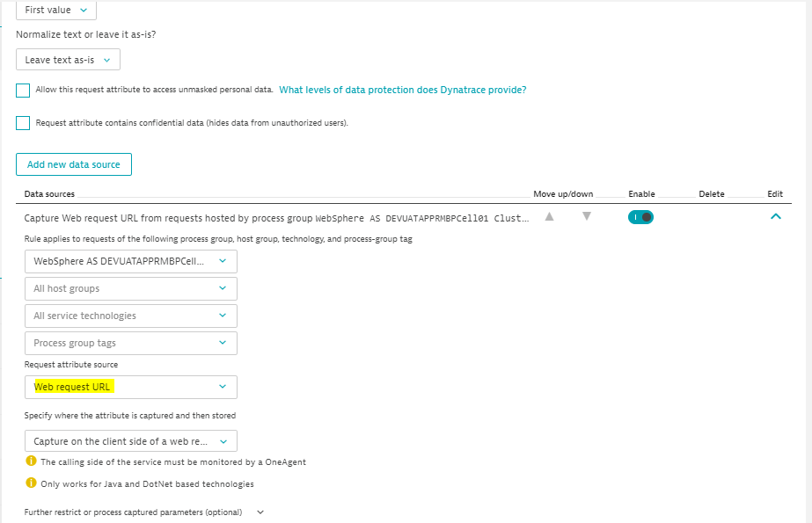Open the 'All host groups' dropdown
812x523 pixels.
pos(130,288)
